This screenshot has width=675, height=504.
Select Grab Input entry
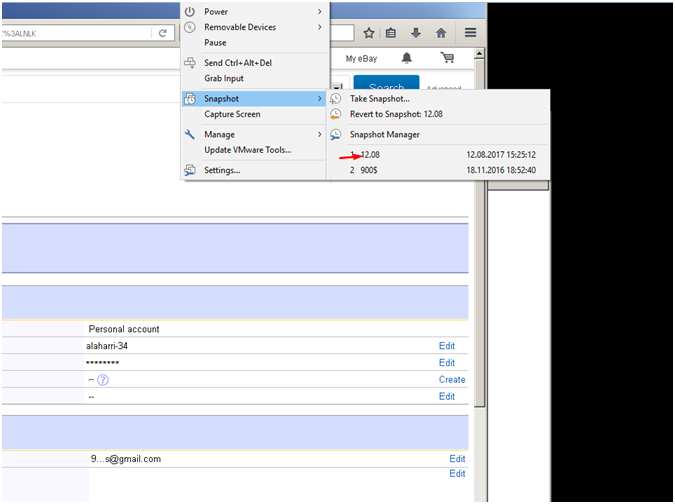click(255, 78)
